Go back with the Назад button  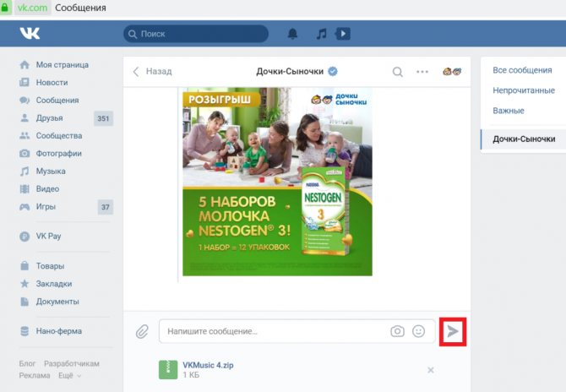tap(152, 72)
